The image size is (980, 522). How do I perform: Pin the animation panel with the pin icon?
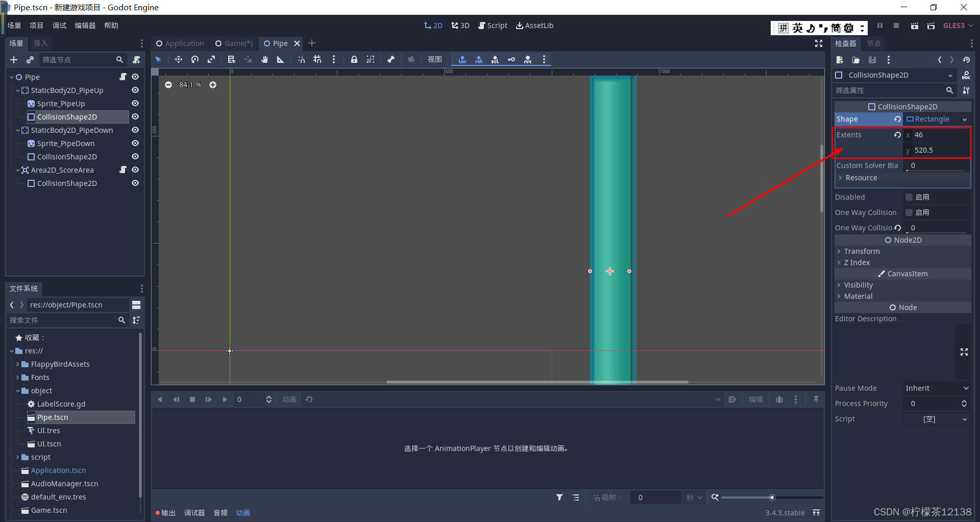[x=816, y=399]
